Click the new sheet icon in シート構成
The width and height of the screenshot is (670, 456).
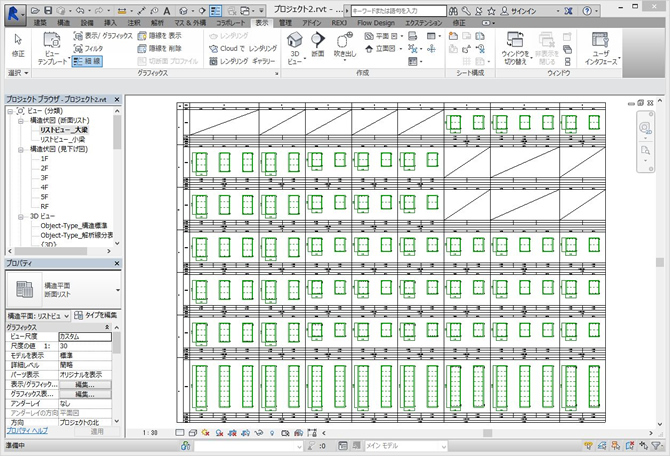(453, 36)
